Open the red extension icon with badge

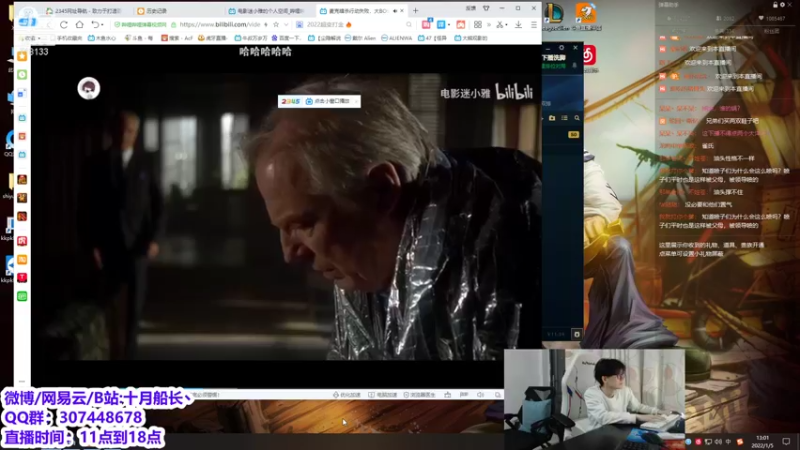point(427,24)
